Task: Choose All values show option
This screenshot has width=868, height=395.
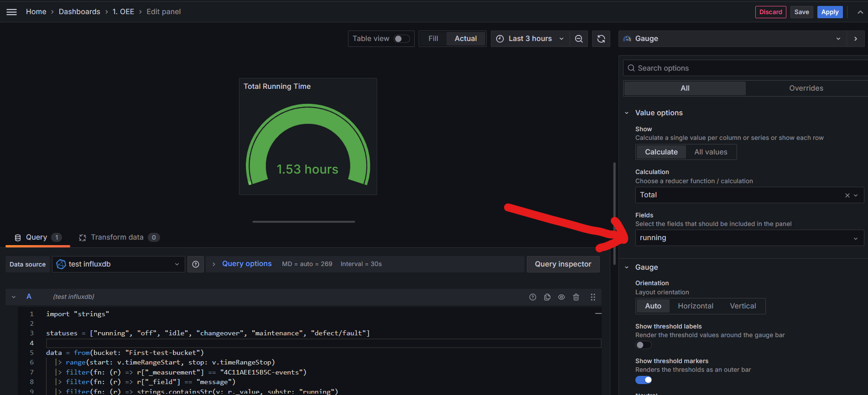Action: 711,152
